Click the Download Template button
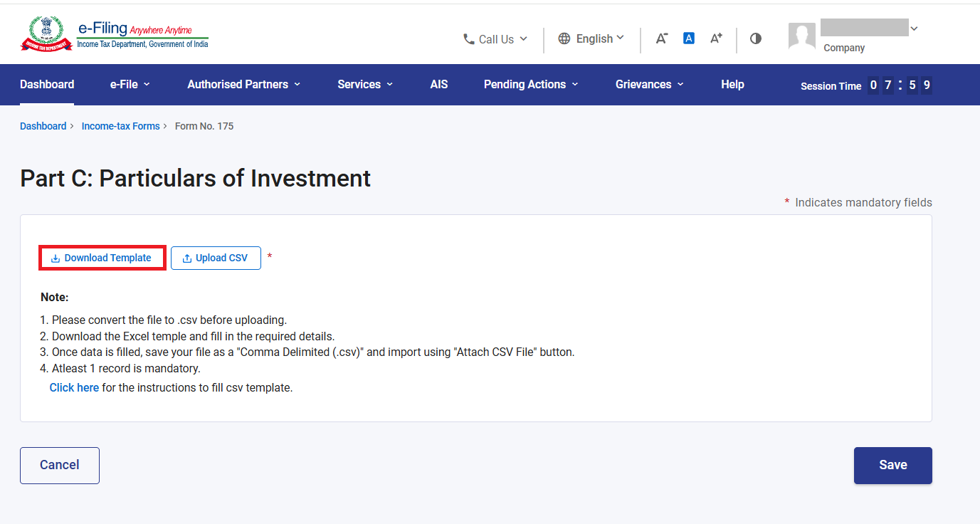This screenshot has height=524, width=980. click(102, 258)
